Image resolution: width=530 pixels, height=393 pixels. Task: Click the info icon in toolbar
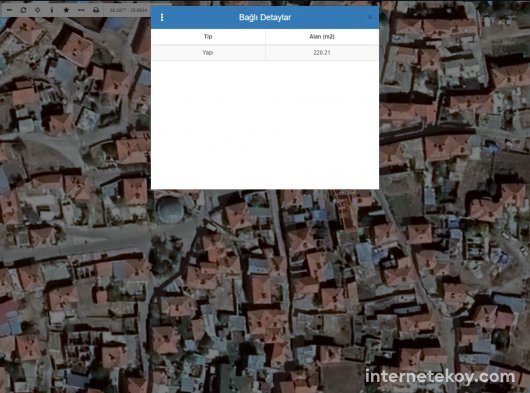click(x=52, y=10)
